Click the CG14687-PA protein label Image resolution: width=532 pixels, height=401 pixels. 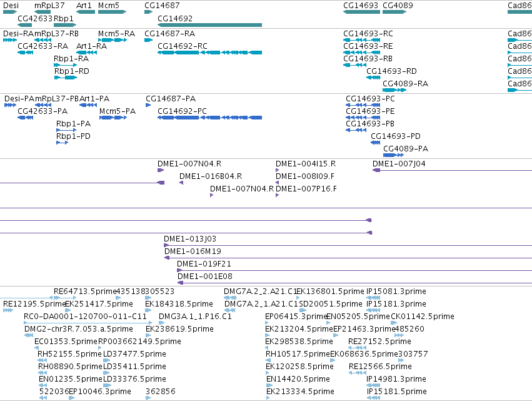(x=171, y=99)
